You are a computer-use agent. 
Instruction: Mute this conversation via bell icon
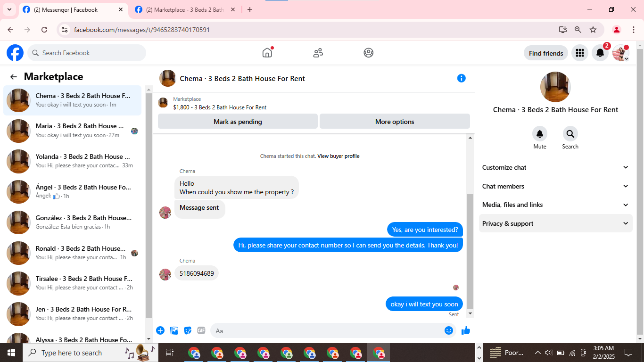coord(540,134)
